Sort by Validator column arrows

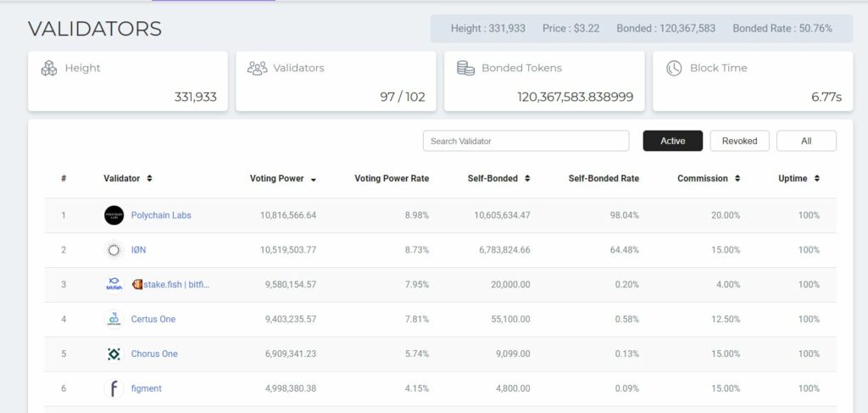click(x=149, y=178)
